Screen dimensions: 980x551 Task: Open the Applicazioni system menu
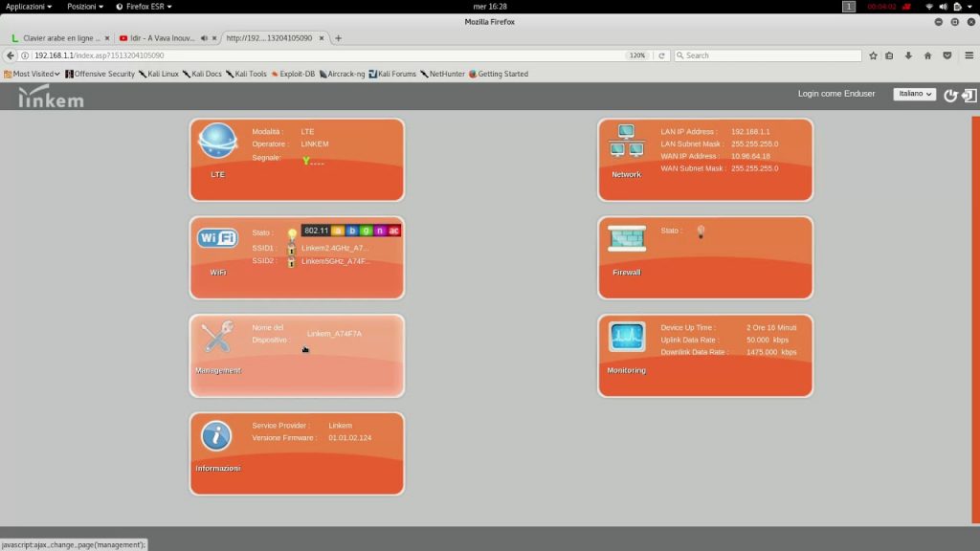[28, 7]
